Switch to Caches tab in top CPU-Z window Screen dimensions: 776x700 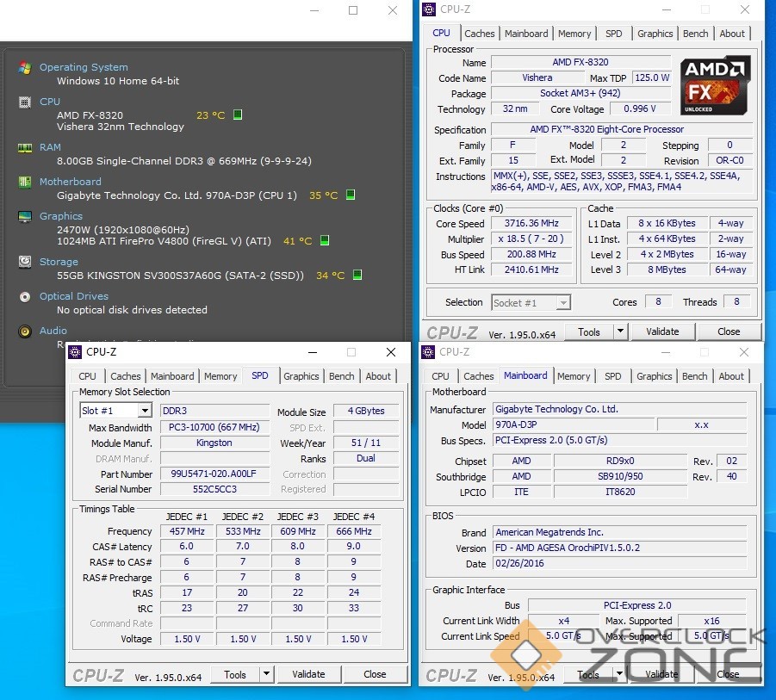[x=479, y=34]
